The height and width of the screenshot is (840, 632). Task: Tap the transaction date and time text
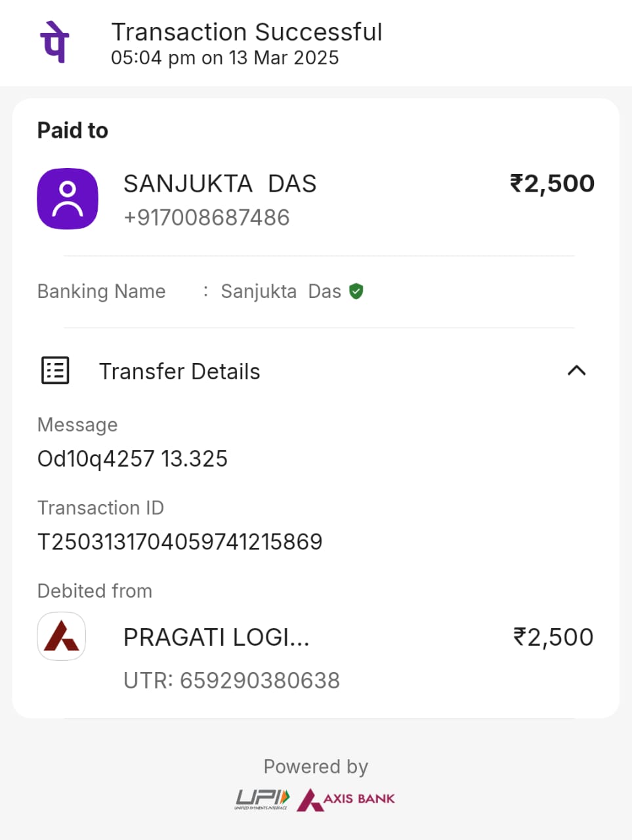tap(224, 58)
